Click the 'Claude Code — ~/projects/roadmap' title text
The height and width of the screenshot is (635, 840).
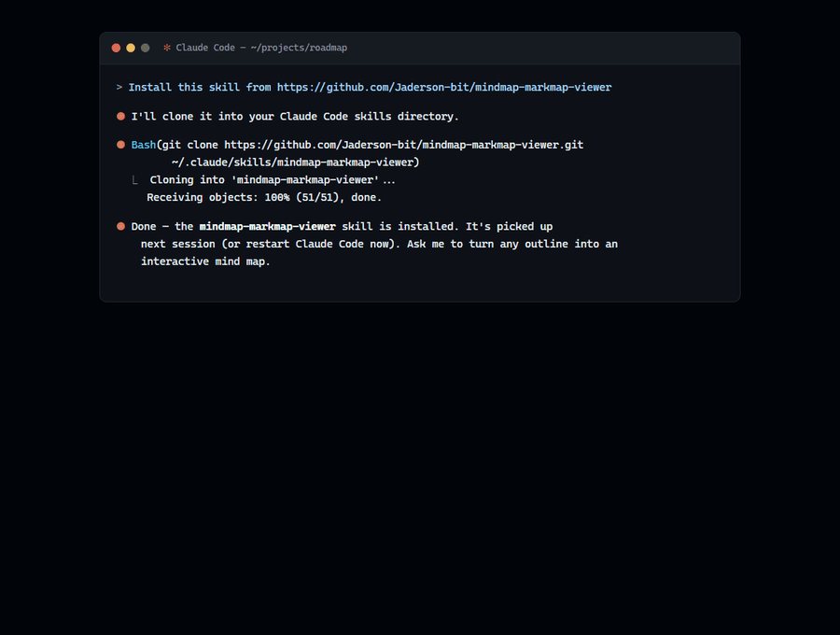tap(261, 48)
